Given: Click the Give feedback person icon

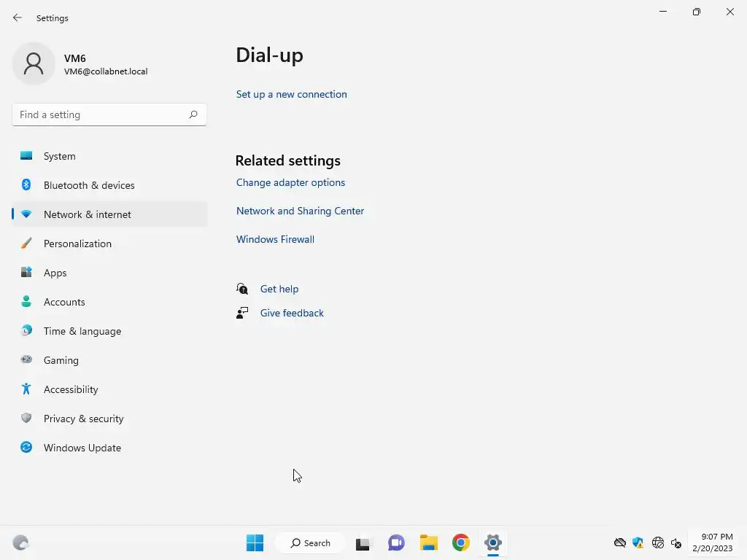Looking at the screenshot, I should [x=242, y=313].
